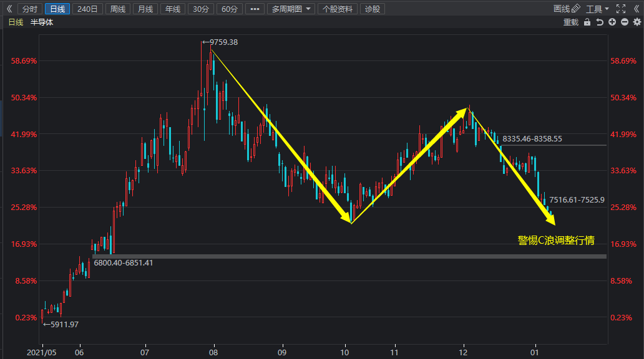The height and width of the screenshot is (359, 644).
Task: Click the 58.69% label on the left axis
Action: pos(24,61)
